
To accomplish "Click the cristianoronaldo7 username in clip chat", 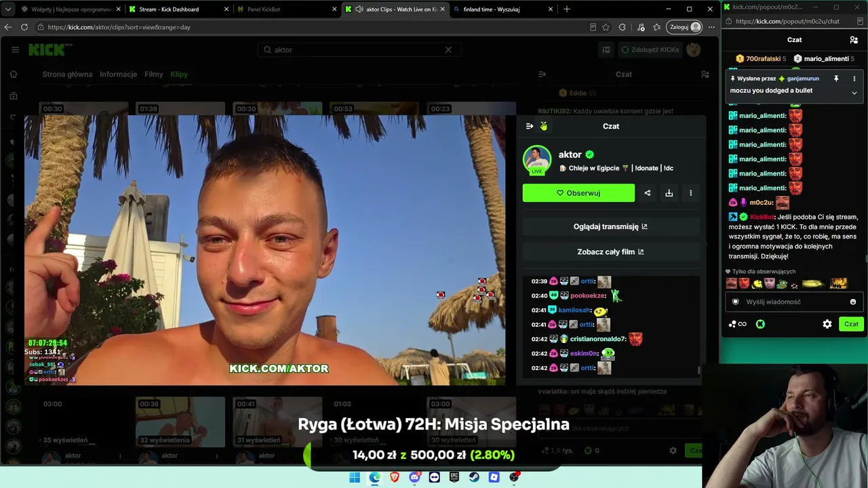I will [597, 339].
